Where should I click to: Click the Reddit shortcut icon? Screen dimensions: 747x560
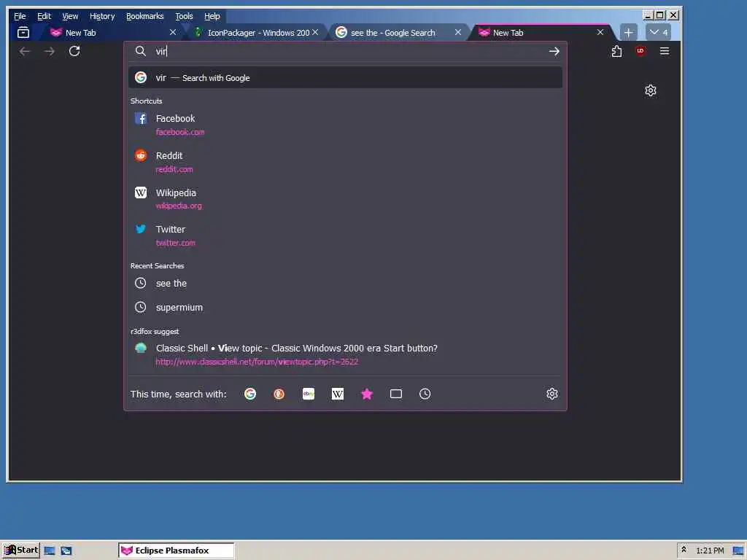pos(141,155)
